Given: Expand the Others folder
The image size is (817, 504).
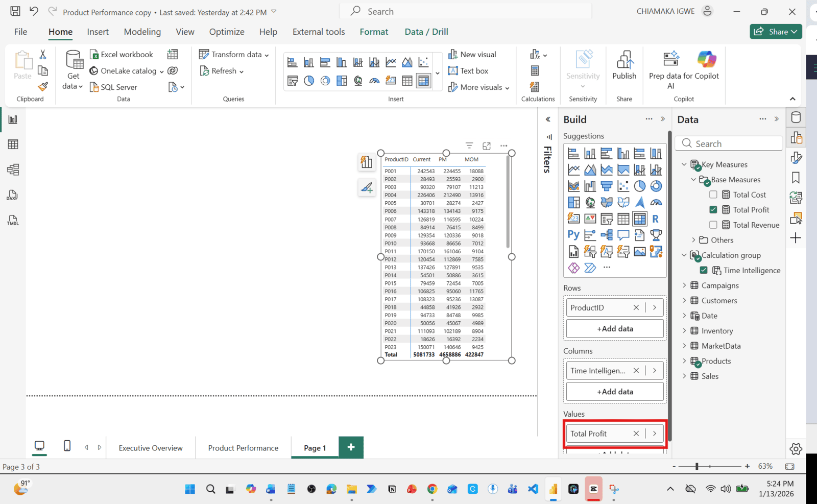Looking at the screenshot, I should click(693, 240).
